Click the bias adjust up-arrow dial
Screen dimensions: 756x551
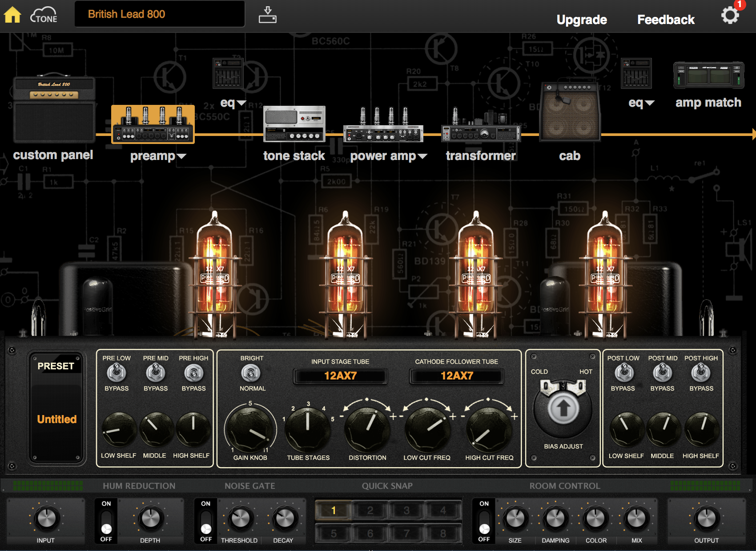point(563,408)
